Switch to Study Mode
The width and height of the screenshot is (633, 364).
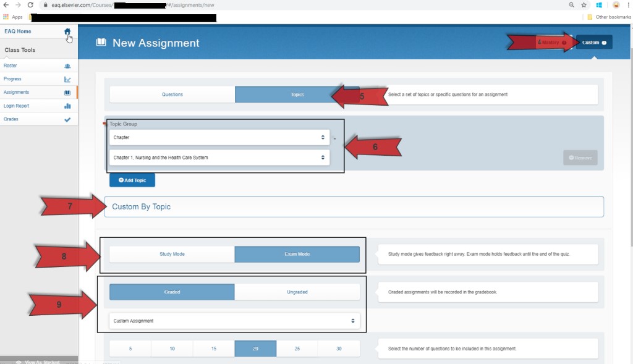(172, 253)
